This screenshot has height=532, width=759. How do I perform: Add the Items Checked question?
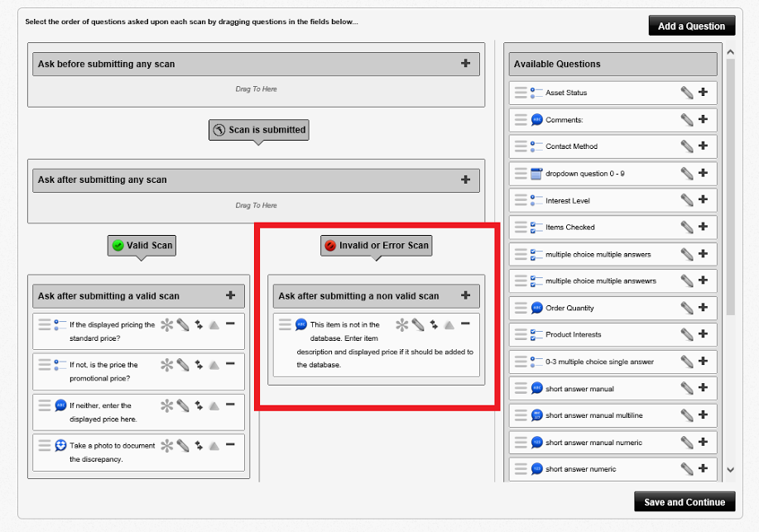[x=704, y=226]
